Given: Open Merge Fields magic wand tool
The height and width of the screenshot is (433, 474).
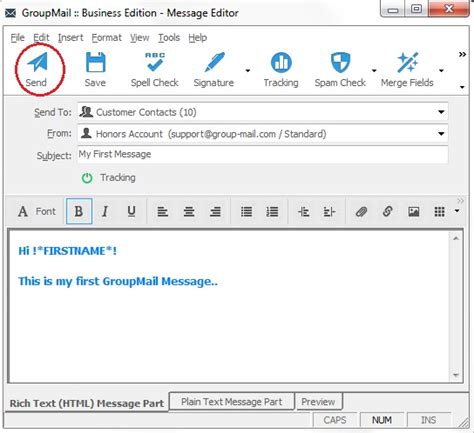Looking at the screenshot, I should coord(407,62).
